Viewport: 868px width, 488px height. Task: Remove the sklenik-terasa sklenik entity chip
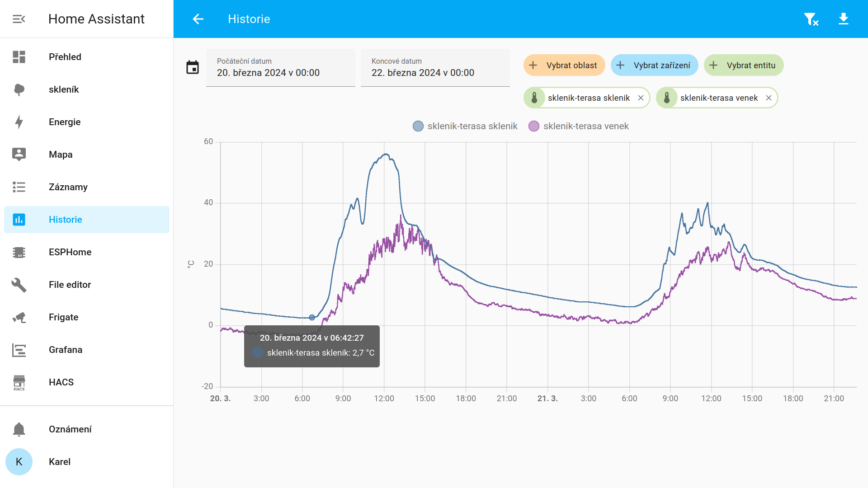coord(641,98)
